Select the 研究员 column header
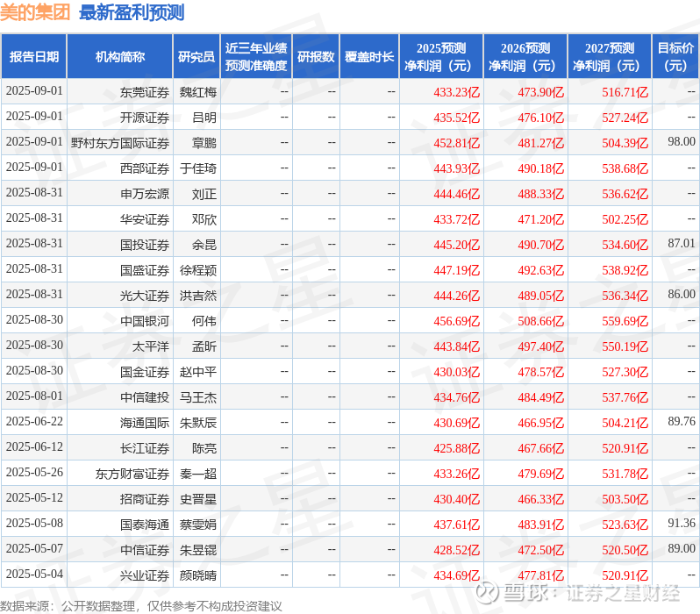 pyautogui.click(x=196, y=57)
